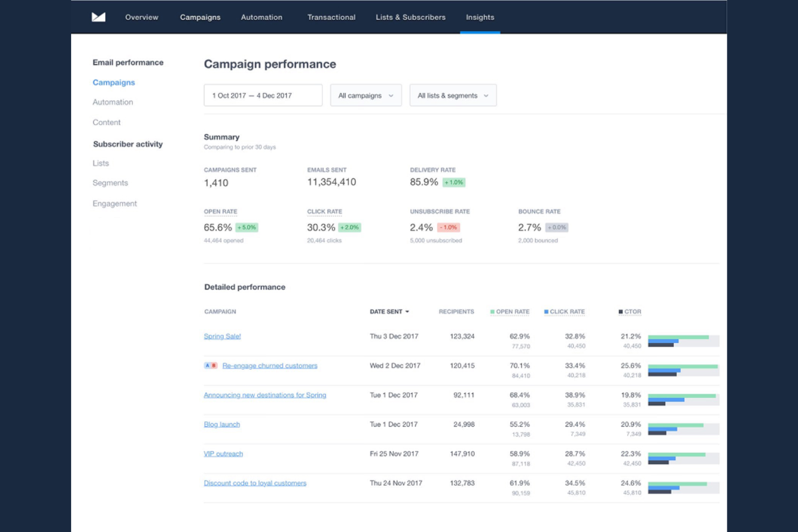798x532 pixels.
Task: Select Automation in the top navigation
Action: coord(262,17)
